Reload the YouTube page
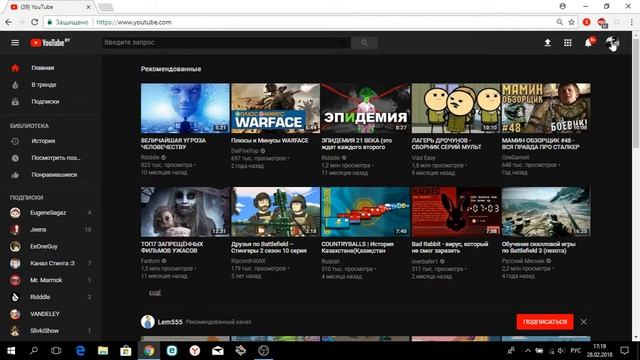The image size is (640, 360). pyautogui.click(x=35, y=22)
